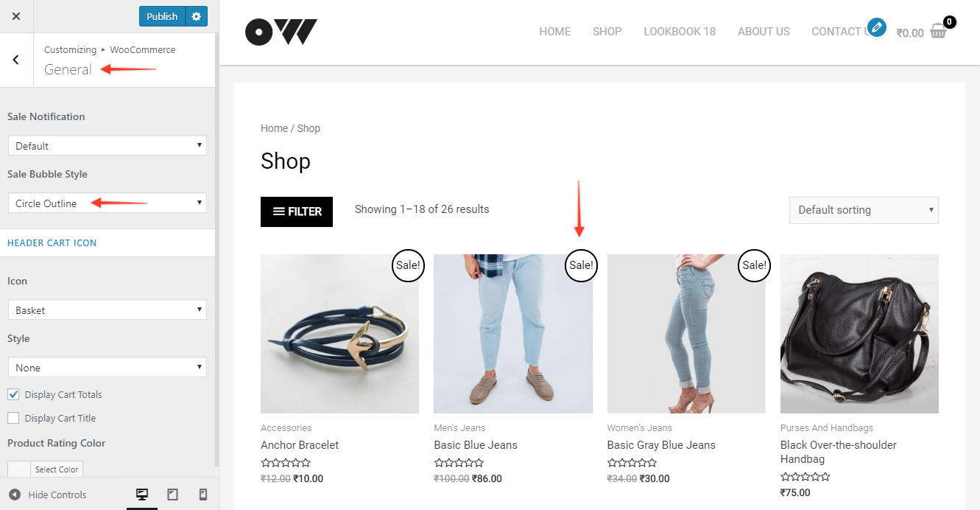Open publish settings gear icon
The height and width of the screenshot is (510, 980).
coord(196,16)
